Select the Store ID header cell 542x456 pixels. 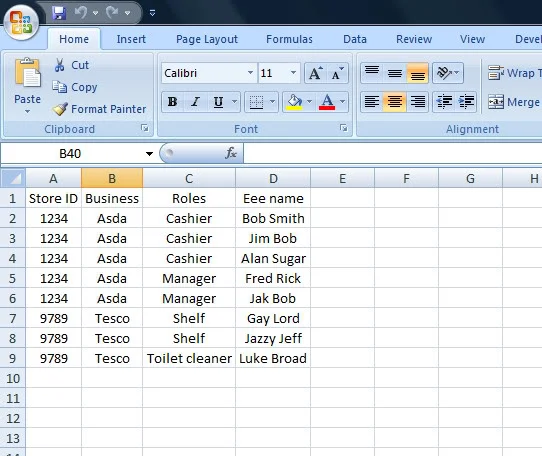click(53, 198)
